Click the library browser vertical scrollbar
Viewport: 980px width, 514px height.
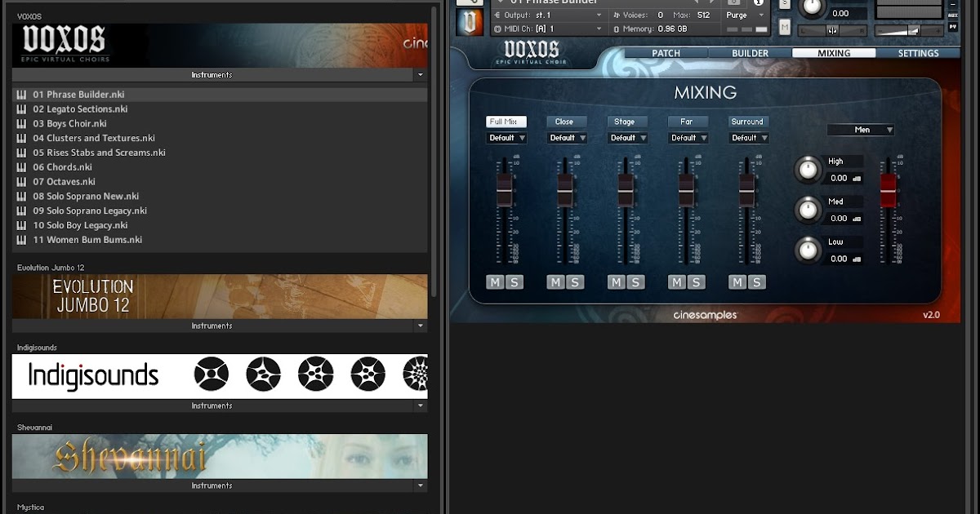434,151
